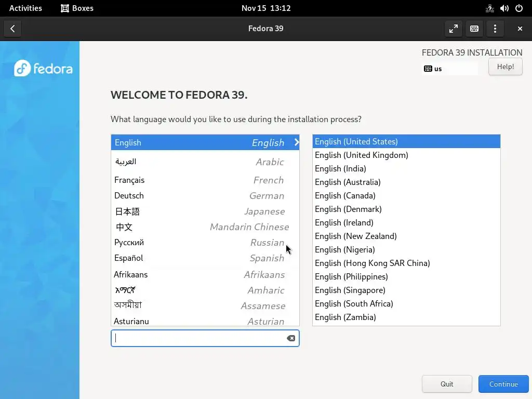The image size is (532, 399).
Task: Open the keyboard shortcuts sender icon
Action: [474, 29]
